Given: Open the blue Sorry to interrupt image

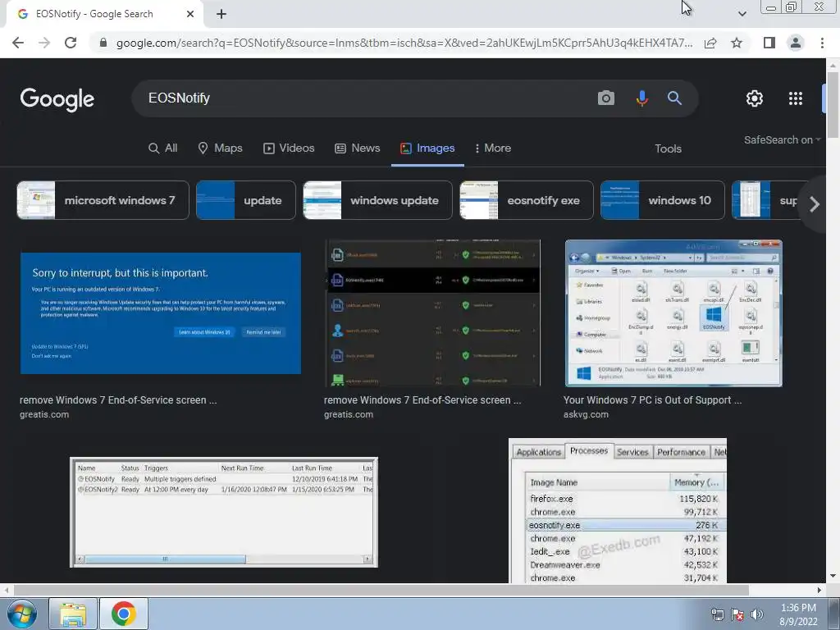Looking at the screenshot, I should [x=161, y=313].
